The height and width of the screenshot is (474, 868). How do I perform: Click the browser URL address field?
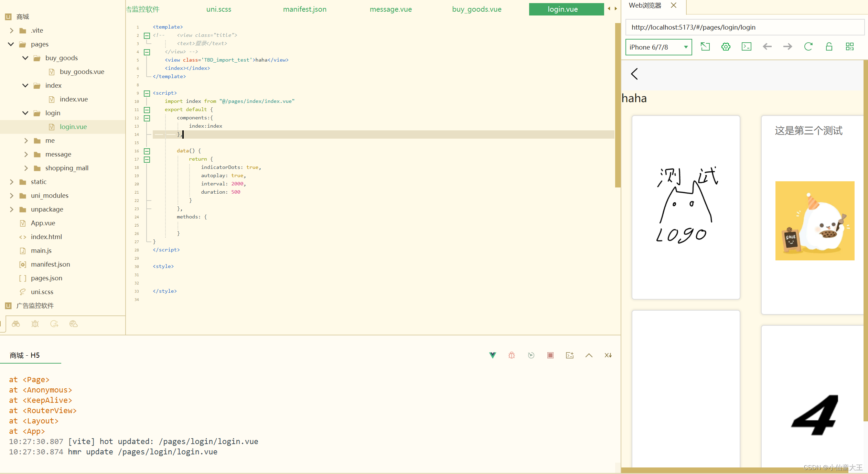[745, 27]
